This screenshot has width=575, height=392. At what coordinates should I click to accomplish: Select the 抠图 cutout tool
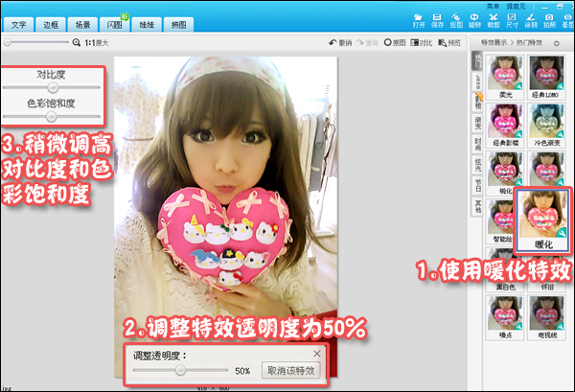click(x=454, y=19)
